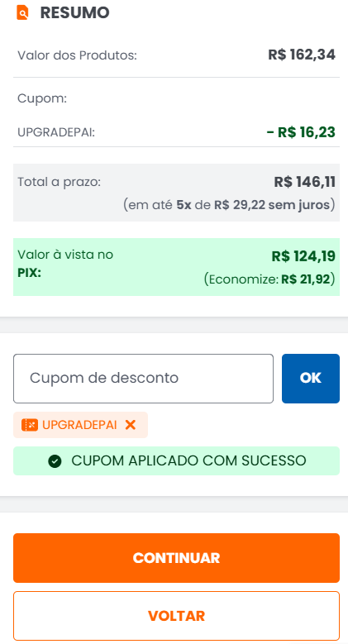Click the Valor dos Produtos label
Viewport: 348px width, 644px height.
coord(77,55)
